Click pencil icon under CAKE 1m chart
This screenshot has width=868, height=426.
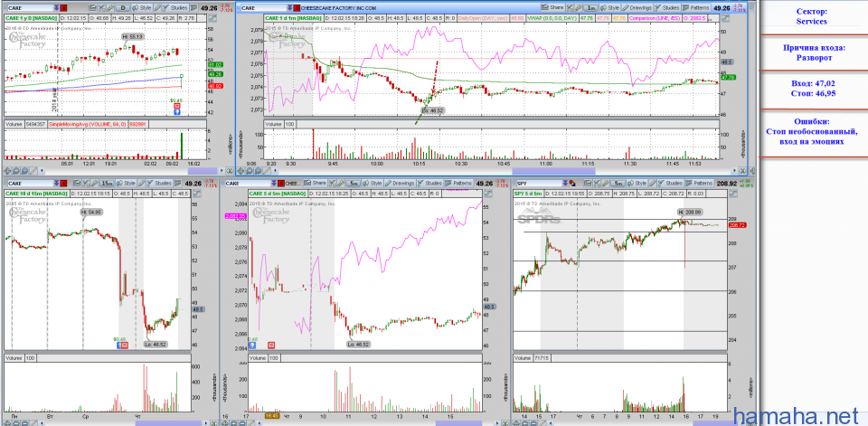[x=266, y=171]
